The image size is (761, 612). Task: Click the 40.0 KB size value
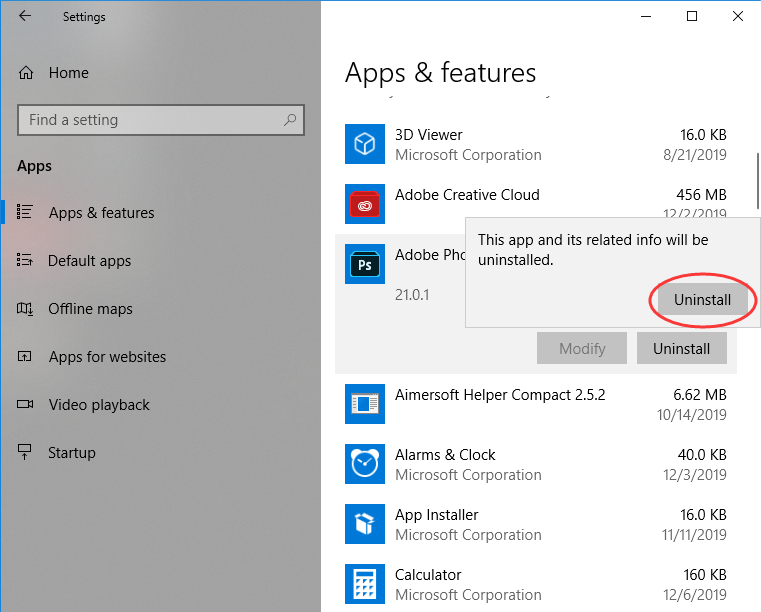tap(702, 455)
